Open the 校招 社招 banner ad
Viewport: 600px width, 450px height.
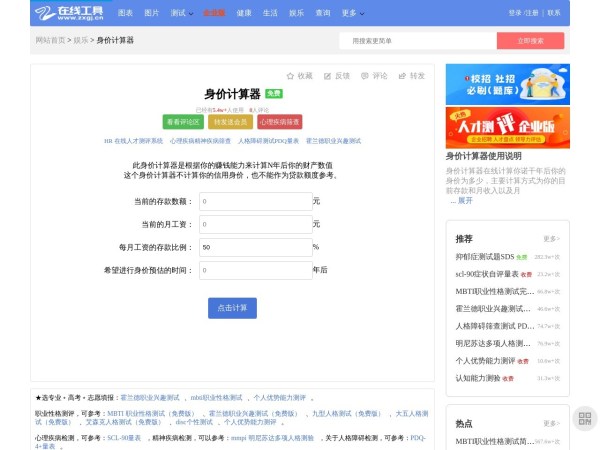coord(507,85)
